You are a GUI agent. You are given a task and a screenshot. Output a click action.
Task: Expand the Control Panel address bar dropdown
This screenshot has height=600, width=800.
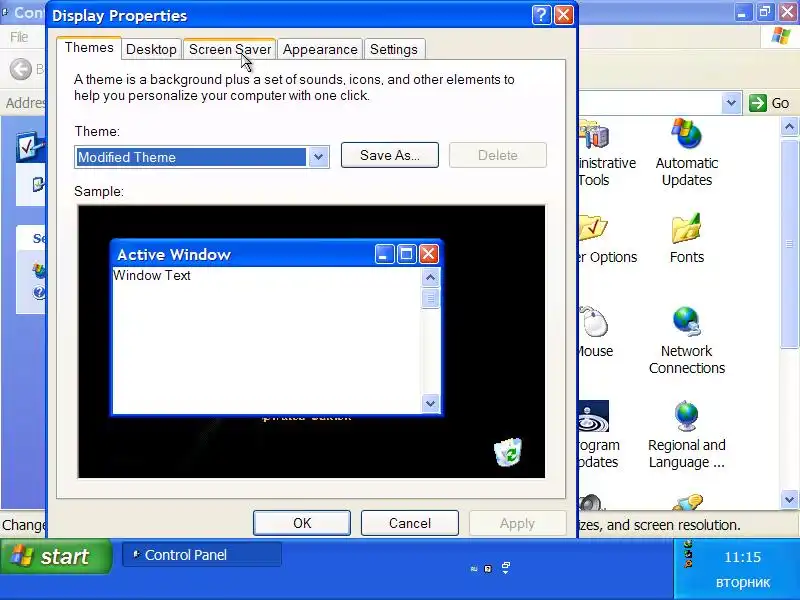tap(731, 103)
